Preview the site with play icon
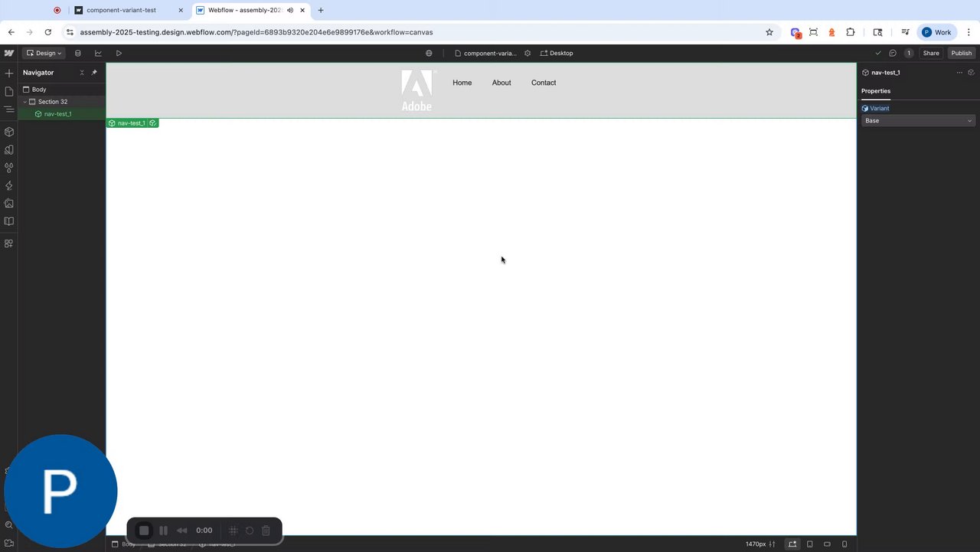Screen dimensions: 980x552 pyautogui.click(x=119, y=54)
